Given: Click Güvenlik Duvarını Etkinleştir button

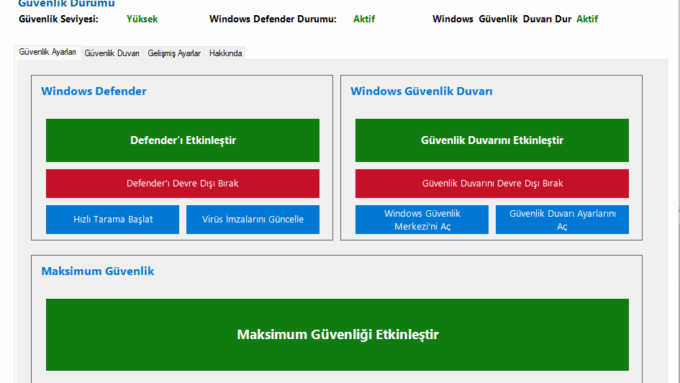Looking at the screenshot, I should point(492,140).
